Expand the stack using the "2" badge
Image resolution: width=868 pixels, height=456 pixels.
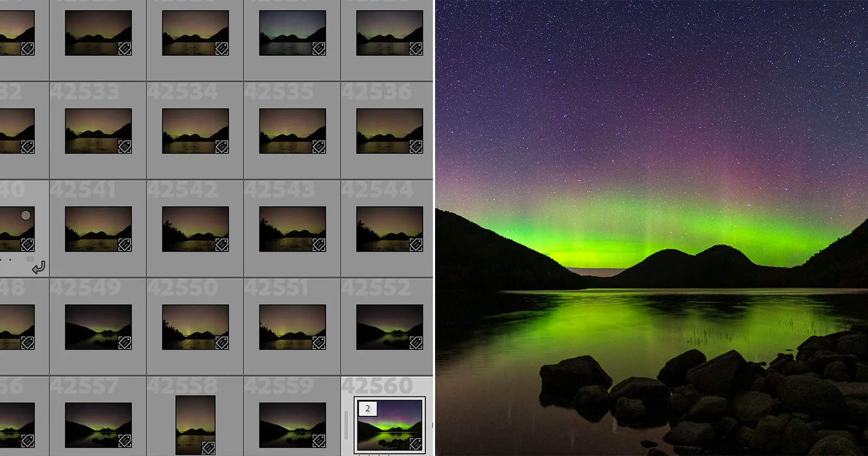(x=367, y=409)
